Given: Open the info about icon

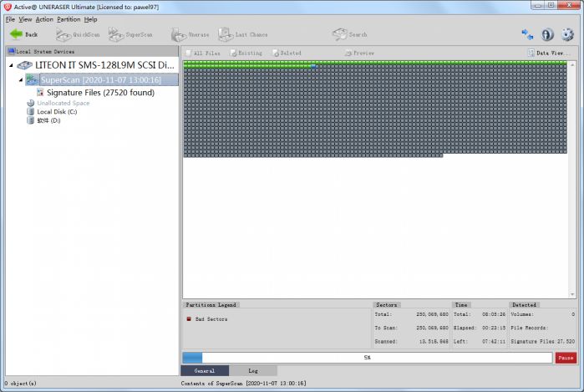Looking at the screenshot, I should tap(547, 34).
